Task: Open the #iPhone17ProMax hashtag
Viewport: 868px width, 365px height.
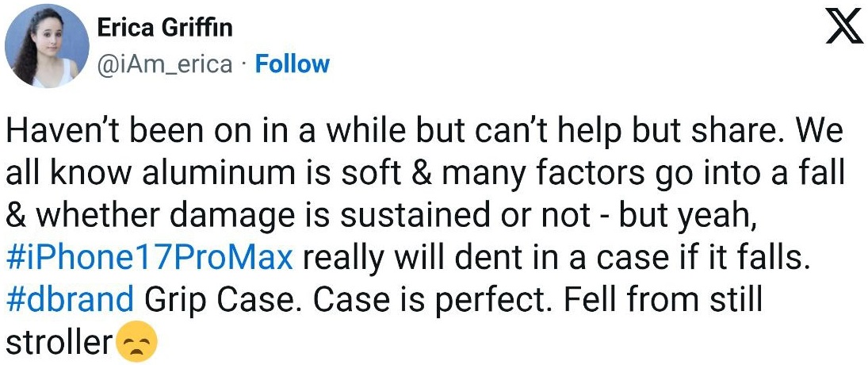Action: (149, 259)
